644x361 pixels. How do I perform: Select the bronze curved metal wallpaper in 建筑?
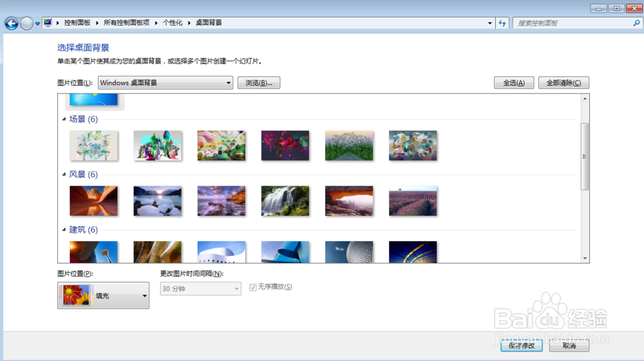pyautogui.click(x=157, y=252)
